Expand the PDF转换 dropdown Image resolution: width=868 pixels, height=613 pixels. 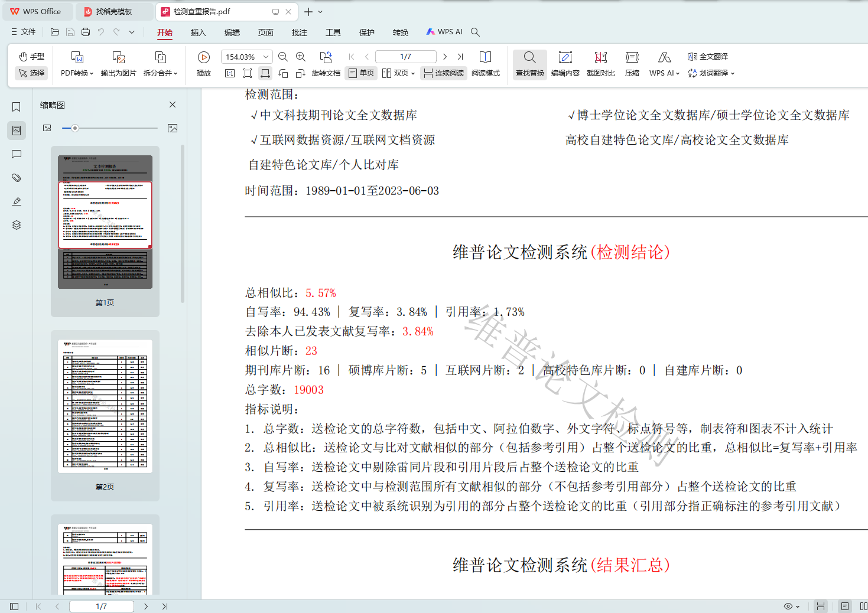(92, 74)
